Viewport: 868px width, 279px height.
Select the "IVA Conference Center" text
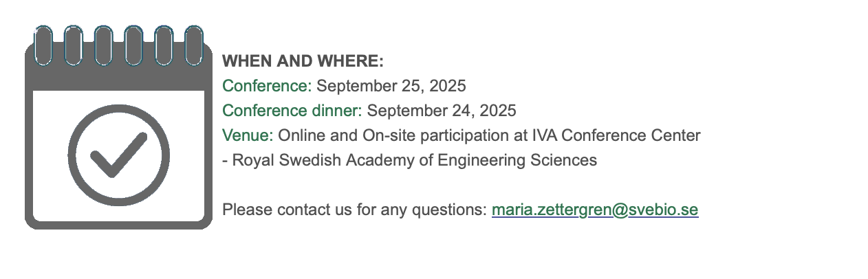(616, 135)
